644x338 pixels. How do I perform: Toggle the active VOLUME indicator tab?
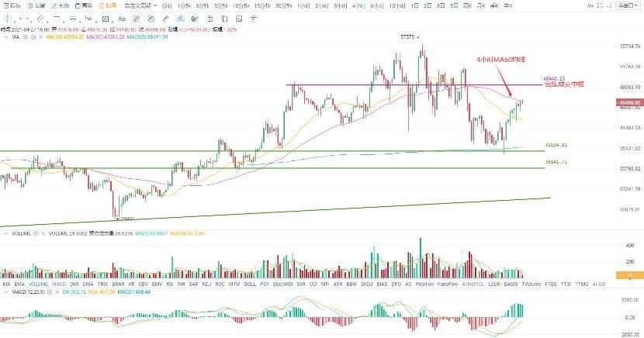[38, 284]
